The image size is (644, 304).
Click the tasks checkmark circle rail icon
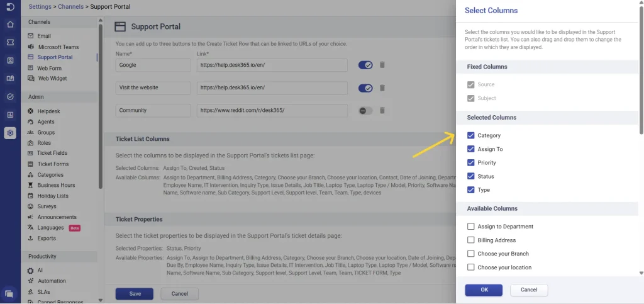tap(10, 96)
